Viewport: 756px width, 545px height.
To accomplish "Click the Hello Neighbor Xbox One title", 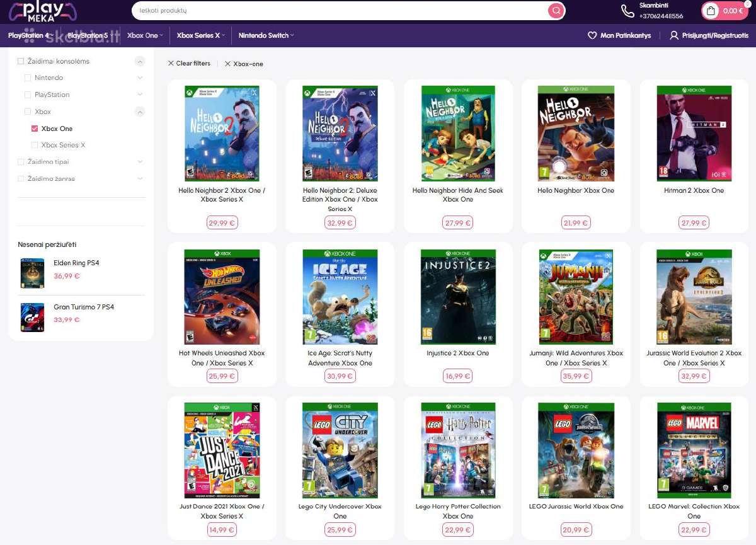I will click(576, 190).
